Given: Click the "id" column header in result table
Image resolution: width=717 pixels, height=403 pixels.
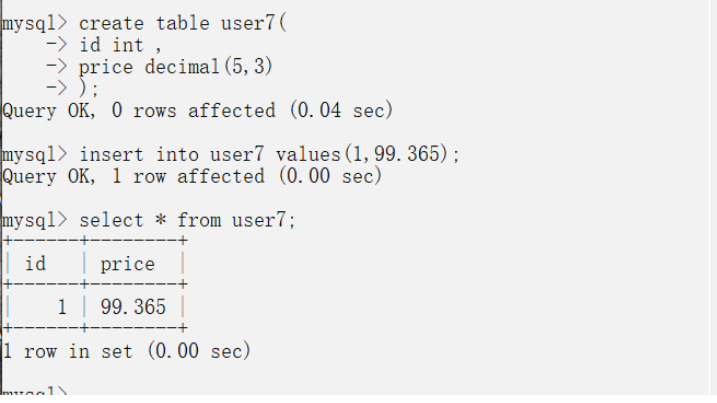Looking at the screenshot, I should [x=35, y=264].
